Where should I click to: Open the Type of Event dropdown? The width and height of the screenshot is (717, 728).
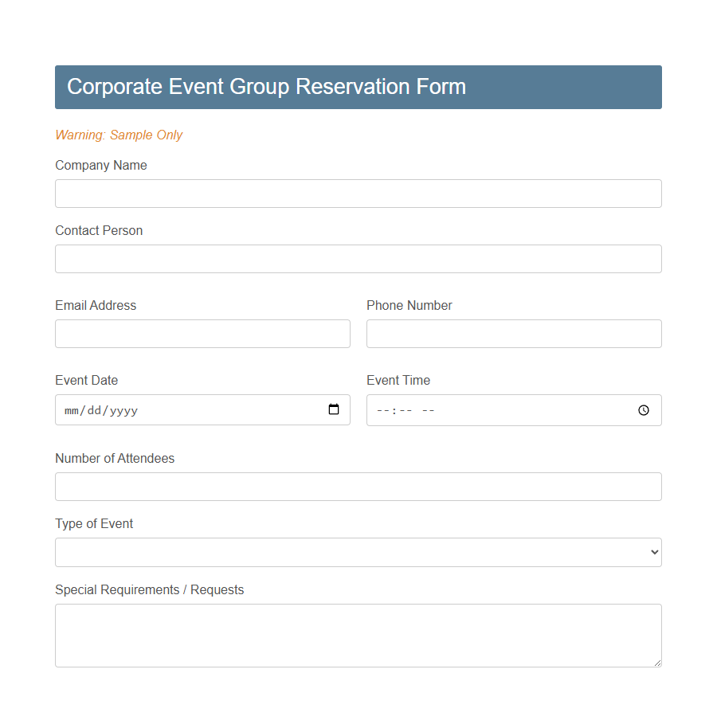358,552
